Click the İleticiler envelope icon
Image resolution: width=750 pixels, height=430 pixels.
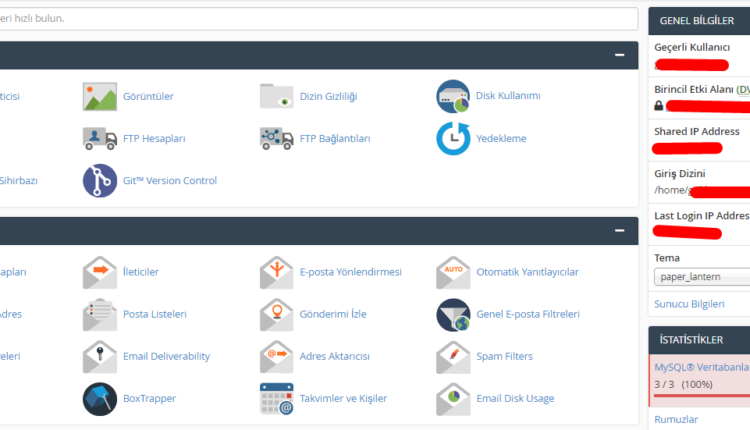pyautogui.click(x=99, y=272)
